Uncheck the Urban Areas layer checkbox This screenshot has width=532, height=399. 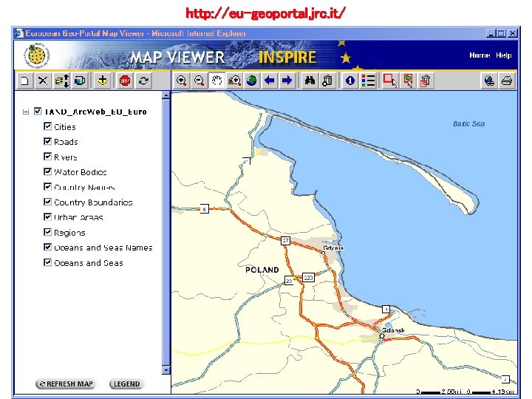[x=47, y=216]
